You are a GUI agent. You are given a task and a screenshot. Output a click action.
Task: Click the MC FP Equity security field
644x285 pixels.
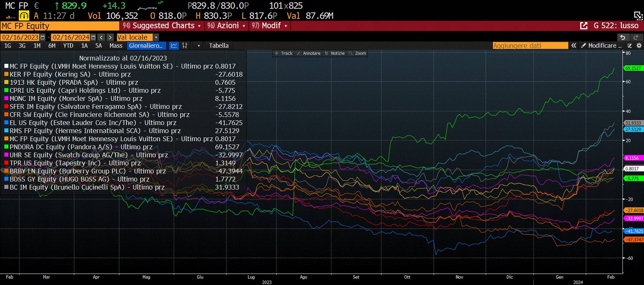(60, 26)
